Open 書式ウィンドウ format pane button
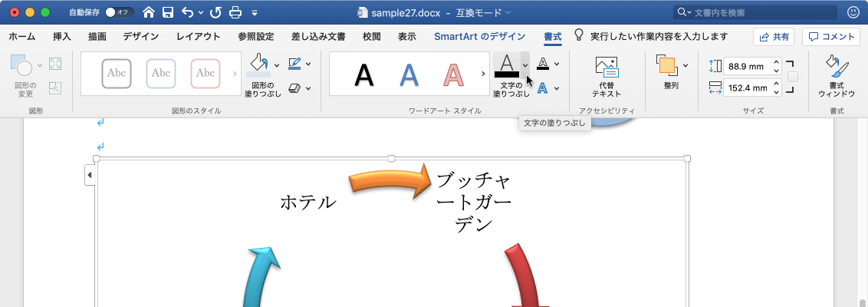The height and width of the screenshot is (307, 868). tap(837, 77)
